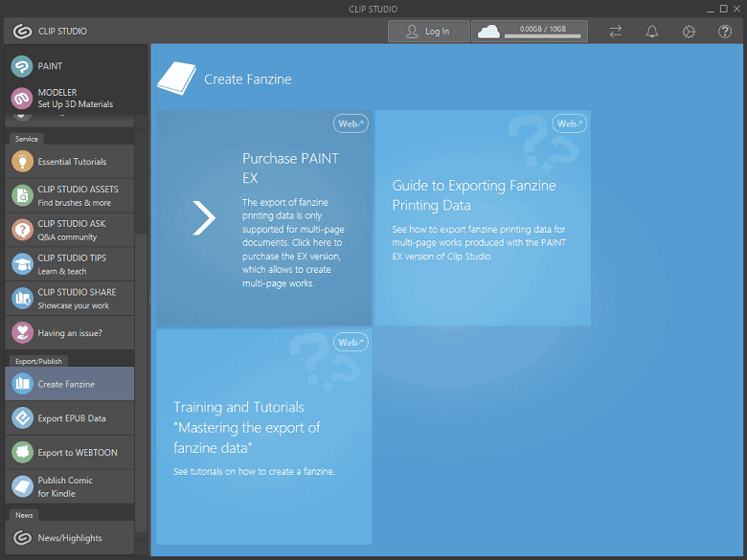The height and width of the screenshot is (560, 747).
Task: Open notifications bell icon
Action: point(652,32)
